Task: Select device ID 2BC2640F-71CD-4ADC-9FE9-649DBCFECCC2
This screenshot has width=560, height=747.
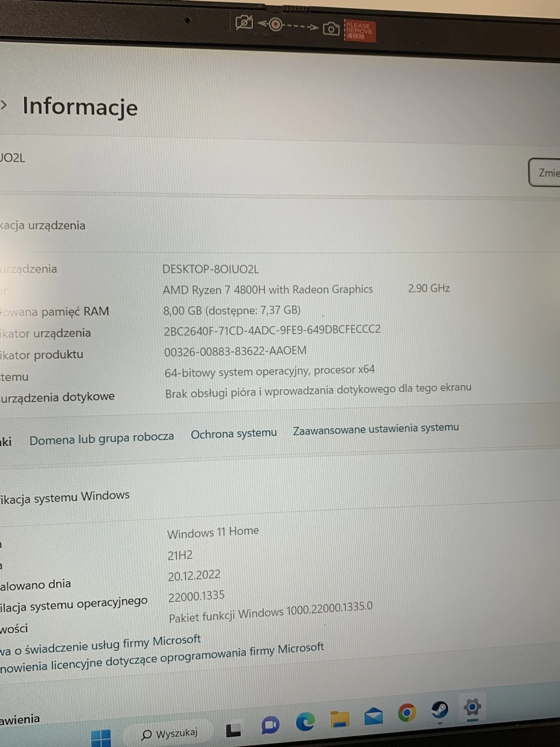Action: point(272,330)
